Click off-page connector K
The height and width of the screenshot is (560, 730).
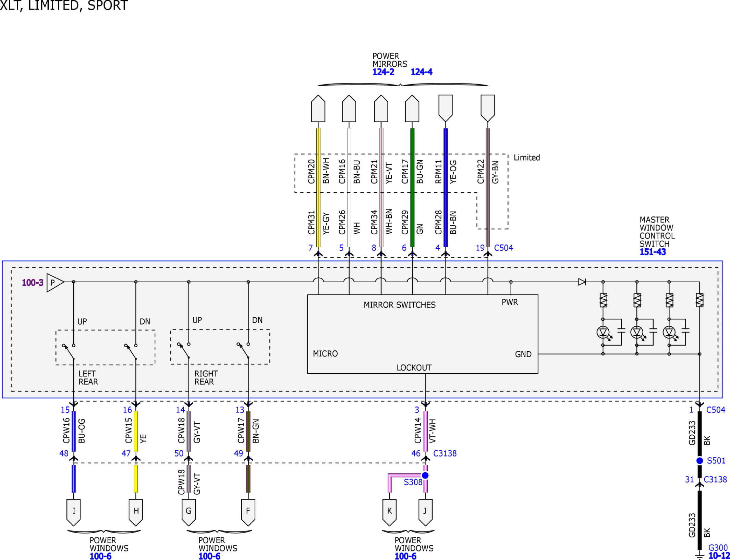389,512
